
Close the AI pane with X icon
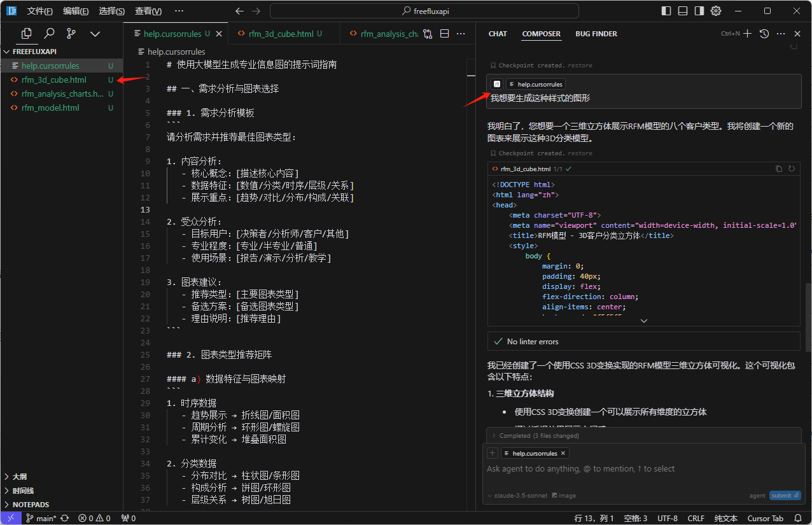tap(797, 34)
